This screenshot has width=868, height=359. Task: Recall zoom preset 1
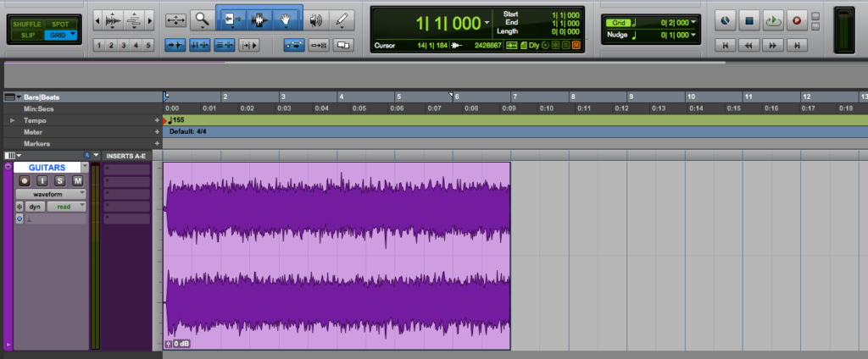99,46
